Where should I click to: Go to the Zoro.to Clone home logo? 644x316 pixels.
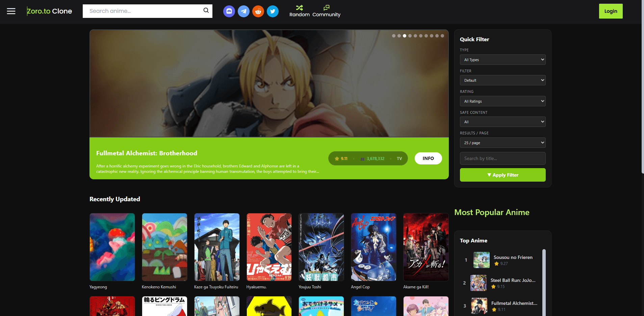click(49, 11)
